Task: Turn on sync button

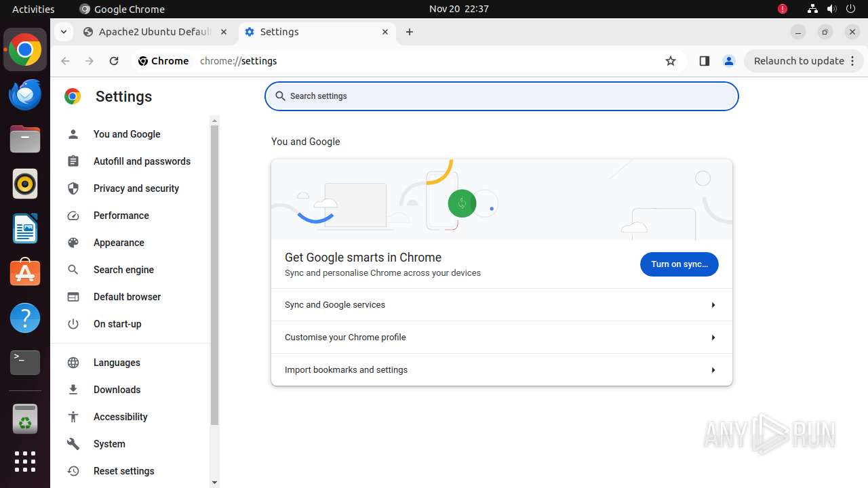Action: pos(679,264)
